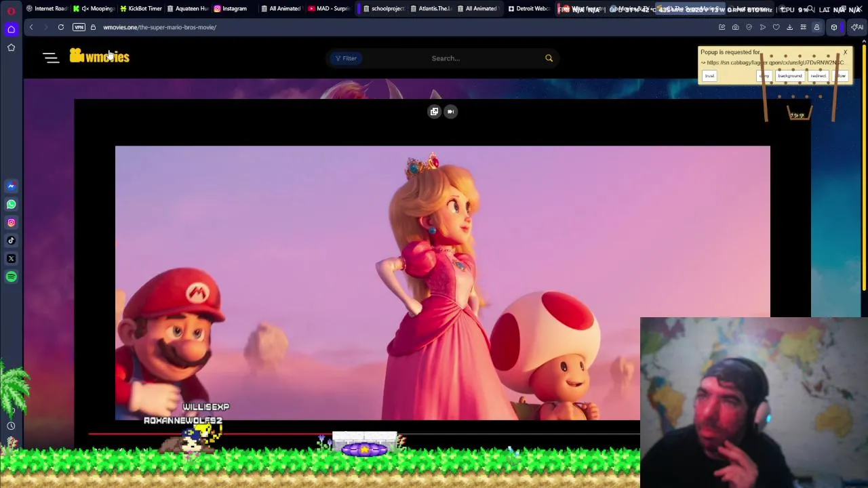Open WhatsApp in the Opera sidebar
The image size is (868, 488).
[11, 204]
